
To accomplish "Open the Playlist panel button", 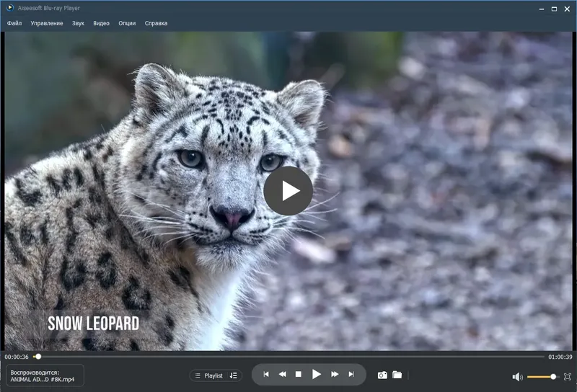I will pos(213,375).
